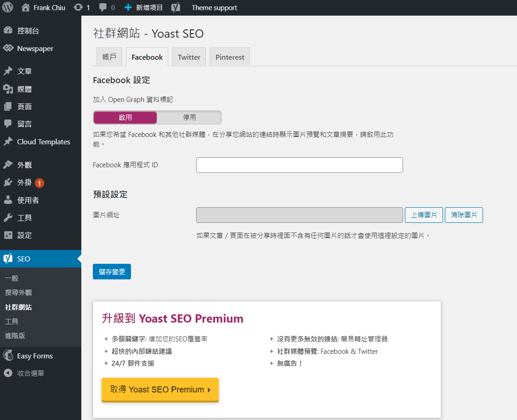Open the updates icon in admin bar

point(78,7)
